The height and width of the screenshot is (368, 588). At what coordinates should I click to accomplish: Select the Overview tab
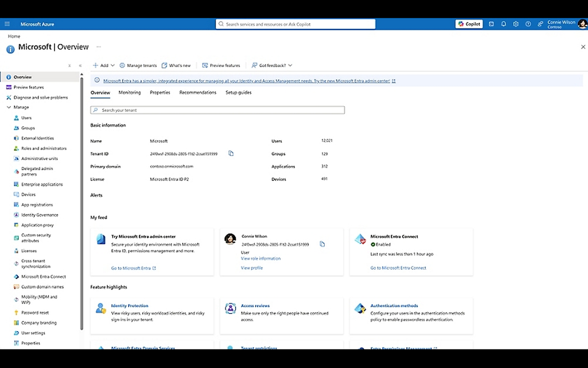(x=100, y=92)
